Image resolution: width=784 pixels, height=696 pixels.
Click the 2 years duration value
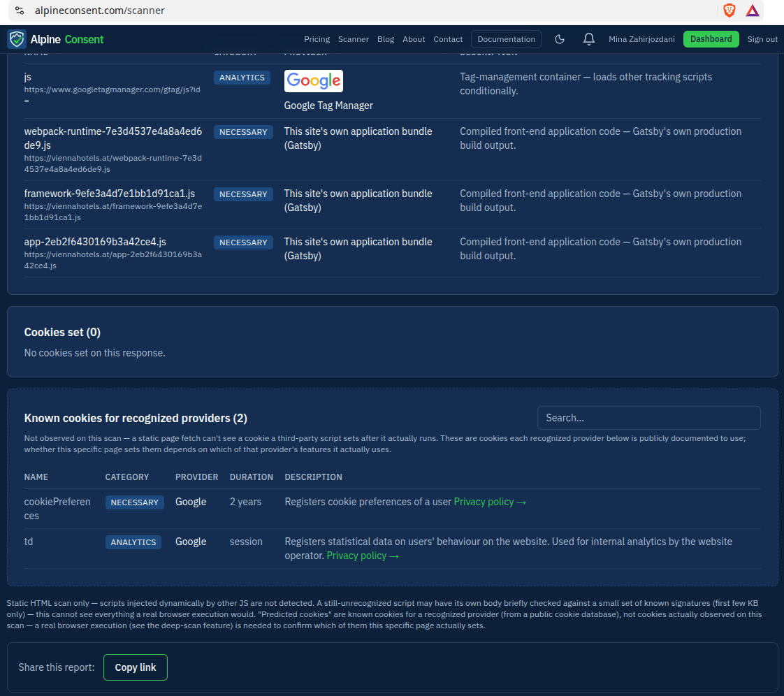[245, 502]
